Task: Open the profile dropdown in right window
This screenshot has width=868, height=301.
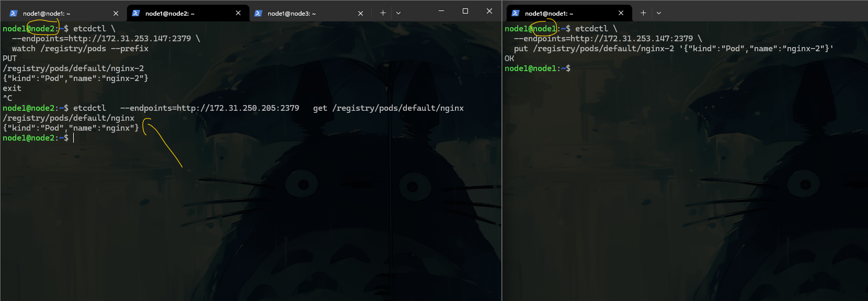Action: [659, 13]
